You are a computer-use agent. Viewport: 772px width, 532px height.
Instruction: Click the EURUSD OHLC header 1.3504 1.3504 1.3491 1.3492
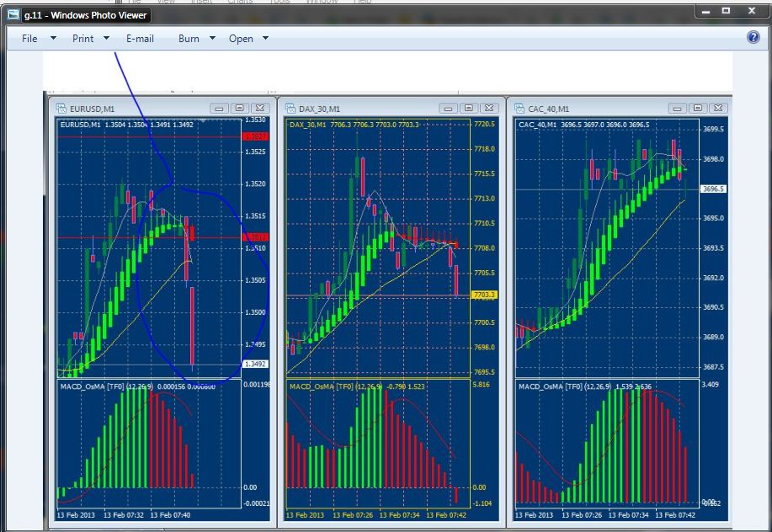149,125
